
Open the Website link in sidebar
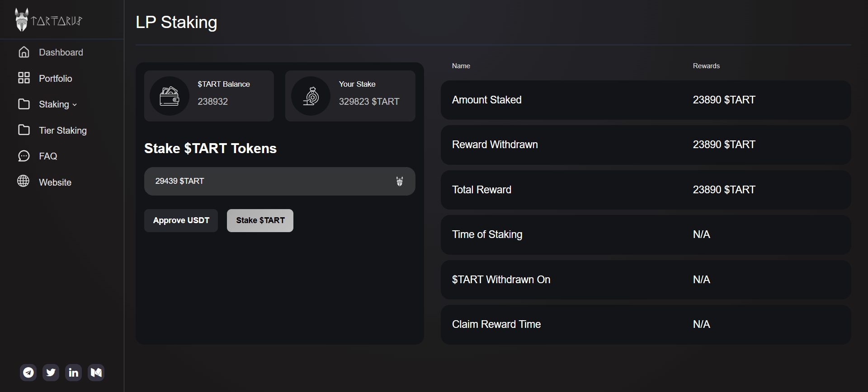55,182
